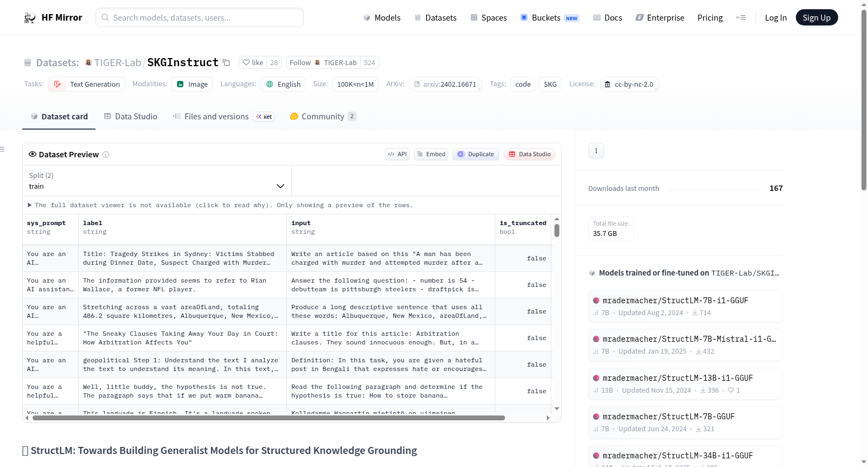Open the TIGER-Lab owner link in title

(118, 62)
